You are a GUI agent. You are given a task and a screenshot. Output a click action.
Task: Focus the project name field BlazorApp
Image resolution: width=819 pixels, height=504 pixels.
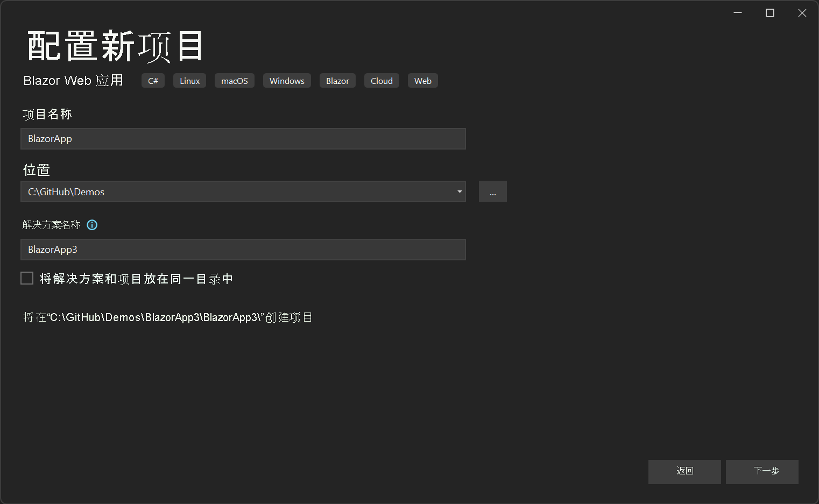(x=243, y=139)
